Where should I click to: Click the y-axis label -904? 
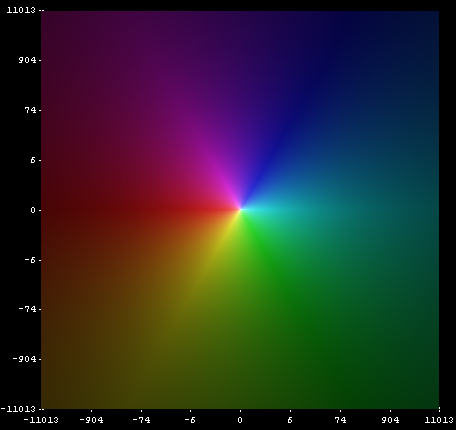tap(24, 359)
